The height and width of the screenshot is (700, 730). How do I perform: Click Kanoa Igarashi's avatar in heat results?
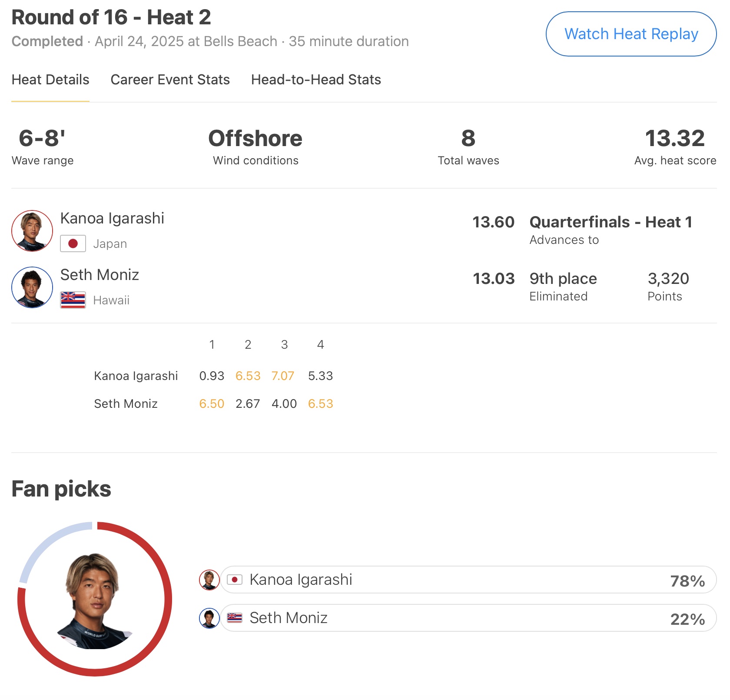point(32,231)
